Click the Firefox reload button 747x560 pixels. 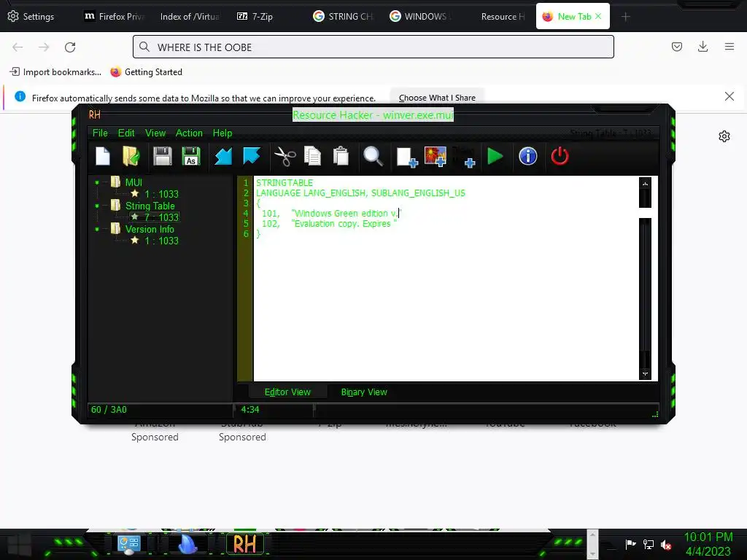point(70,47)
